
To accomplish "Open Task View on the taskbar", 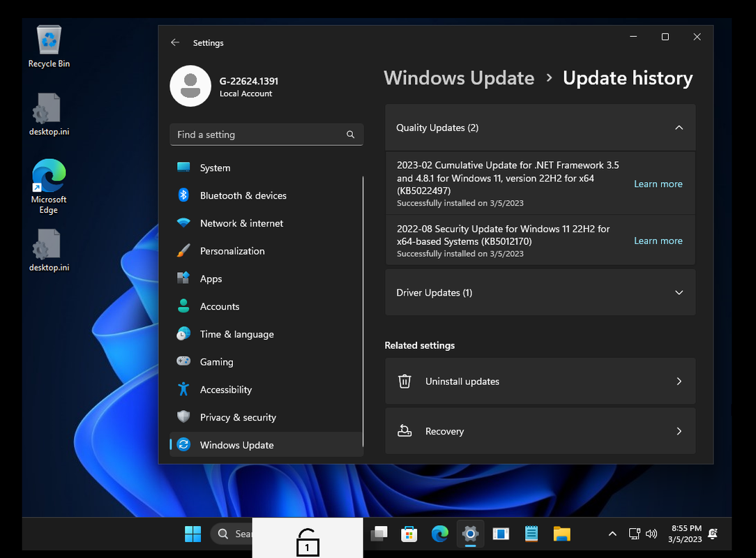I will click(379, 534).
